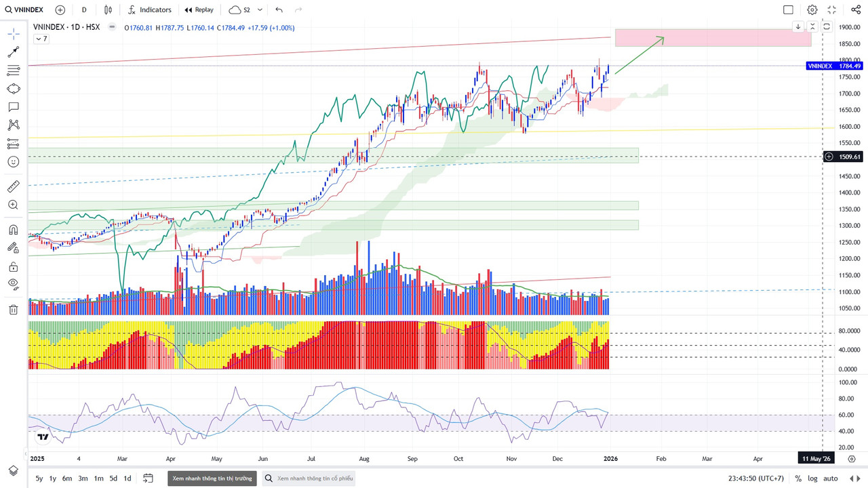Share the chart via the share icon

[x=856, y=10]
